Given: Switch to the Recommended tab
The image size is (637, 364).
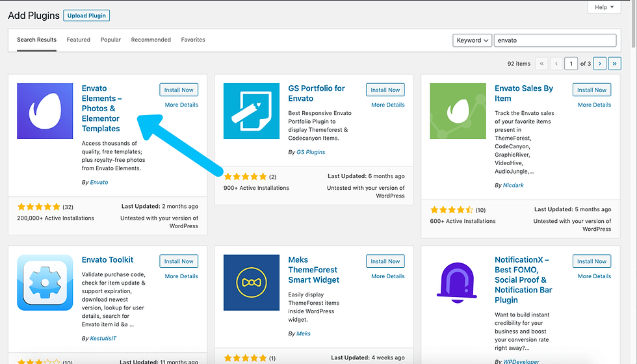Looking at the screenshot, I should pos(151,40).
